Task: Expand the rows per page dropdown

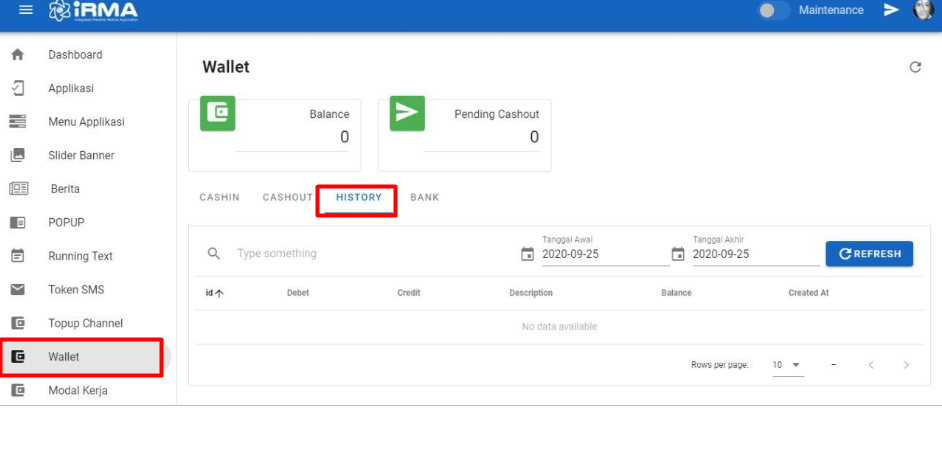Action: click(787, 365)
